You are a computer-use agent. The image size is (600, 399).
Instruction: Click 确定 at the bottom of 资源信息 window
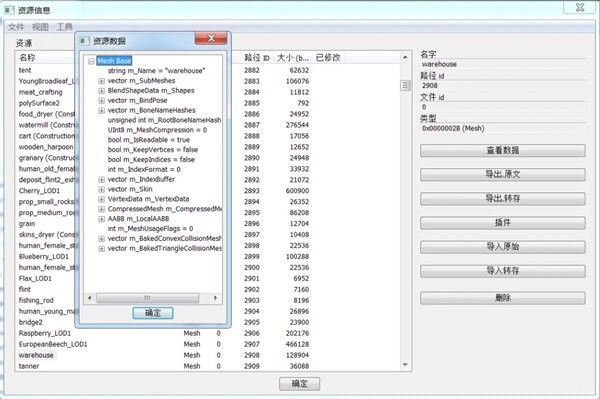(x=299, y=384)
